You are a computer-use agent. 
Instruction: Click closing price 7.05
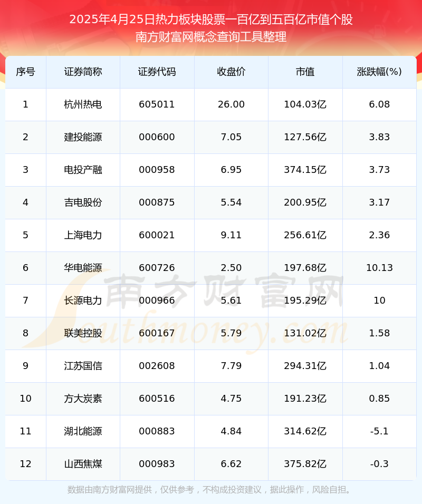tap(231, 137)
